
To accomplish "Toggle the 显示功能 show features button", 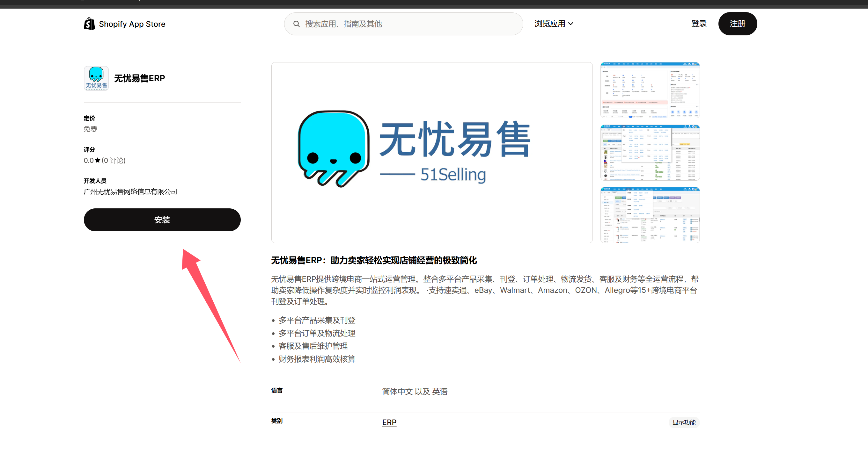I will tap(684, 422).
